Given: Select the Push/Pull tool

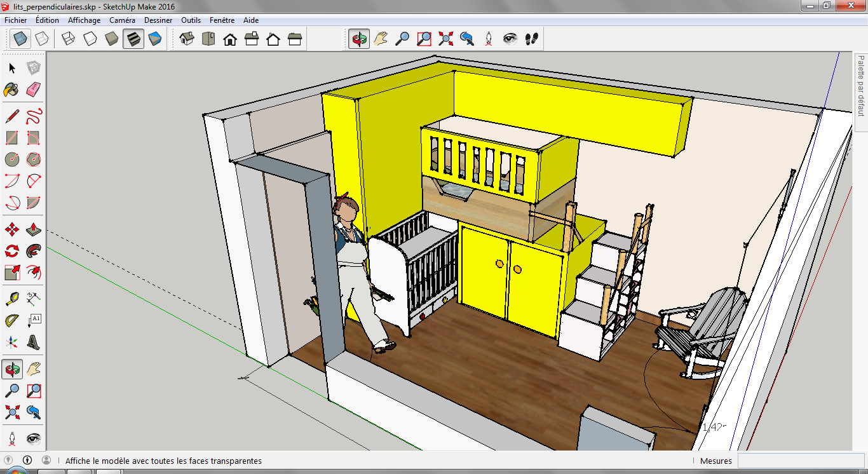Looking at the screenshot, I should [34, 229].
